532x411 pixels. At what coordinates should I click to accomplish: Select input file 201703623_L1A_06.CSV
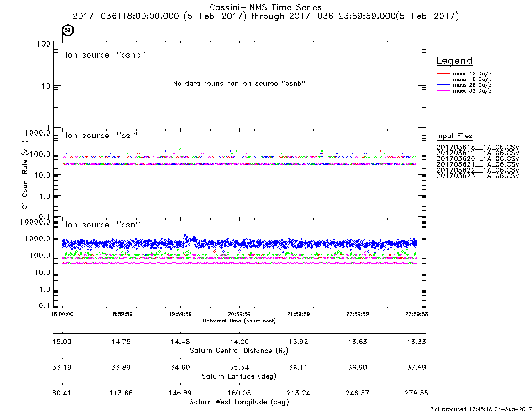(478, 176)
